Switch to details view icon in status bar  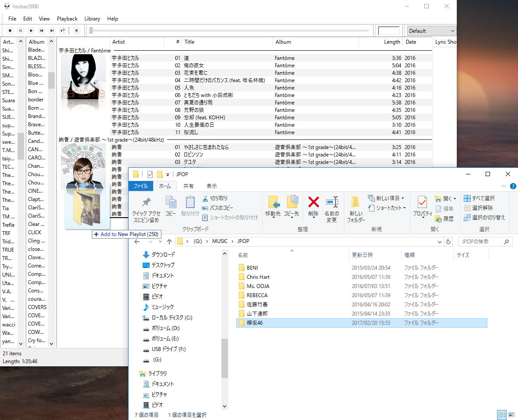click(x=502, y=415)
